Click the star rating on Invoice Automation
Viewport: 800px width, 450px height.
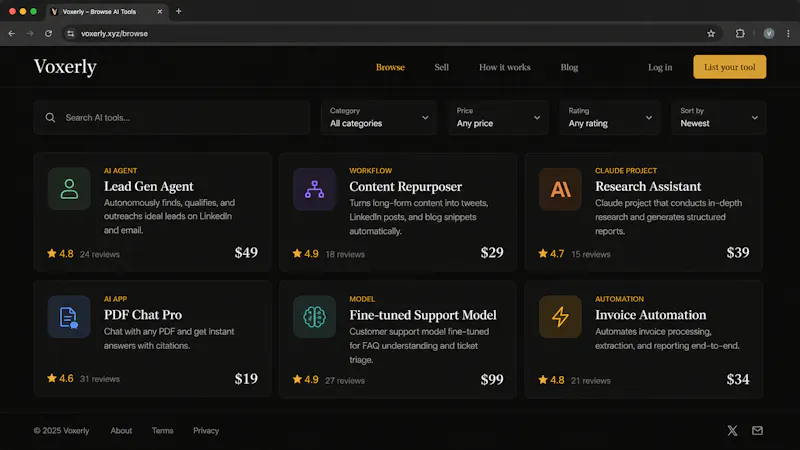pyautogui.click(x=551, y=380)
